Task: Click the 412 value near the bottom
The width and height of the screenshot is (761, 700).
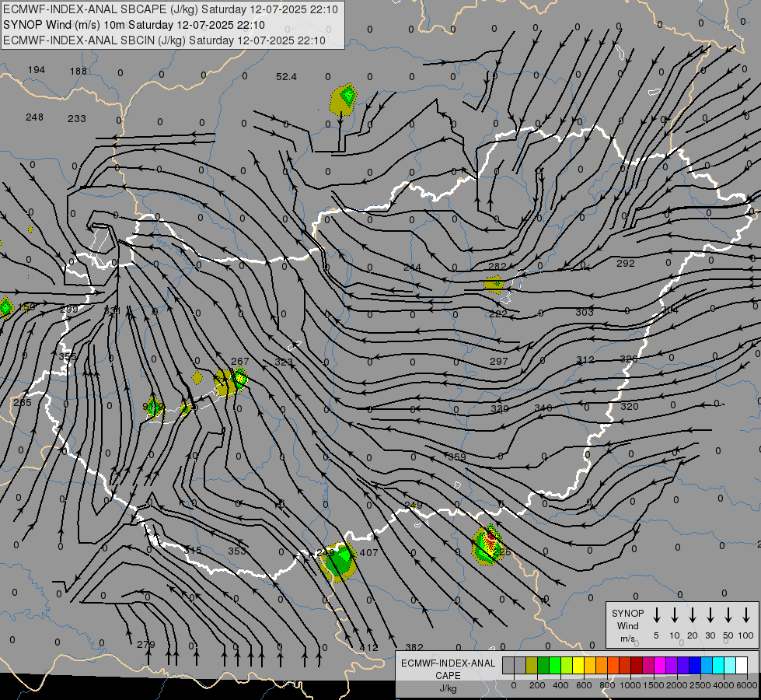Action: pyautogui.click(x=369, y=648)
